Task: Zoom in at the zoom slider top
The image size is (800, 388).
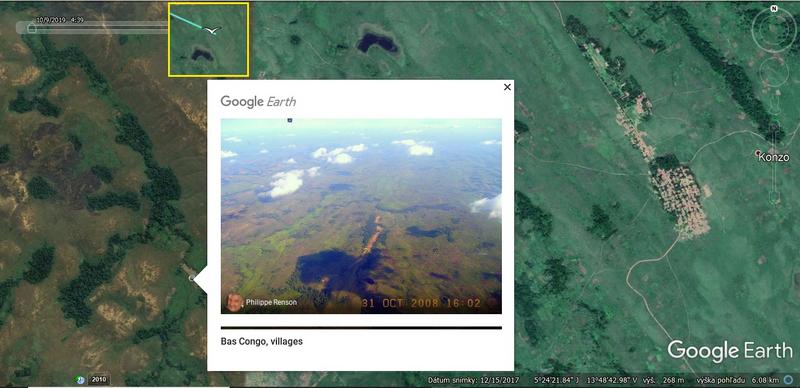Action: (774, 126)
